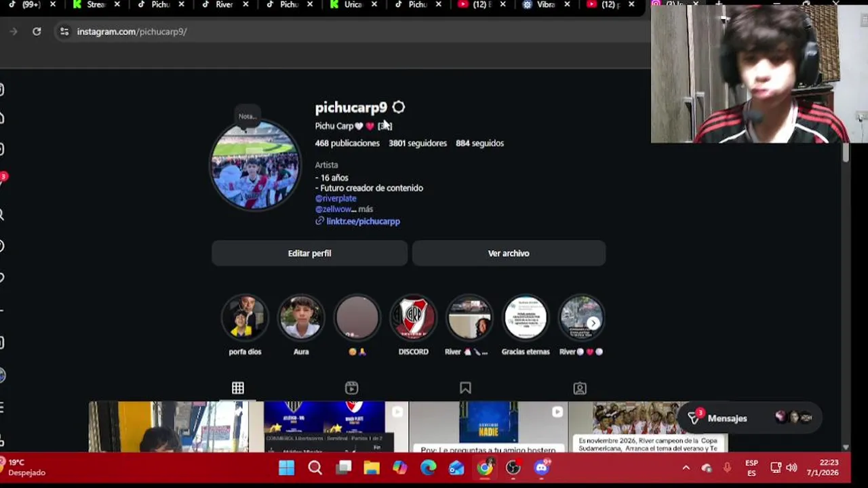
Task: Click the 'Pichu Carp' display name
Action: [334, 126]
